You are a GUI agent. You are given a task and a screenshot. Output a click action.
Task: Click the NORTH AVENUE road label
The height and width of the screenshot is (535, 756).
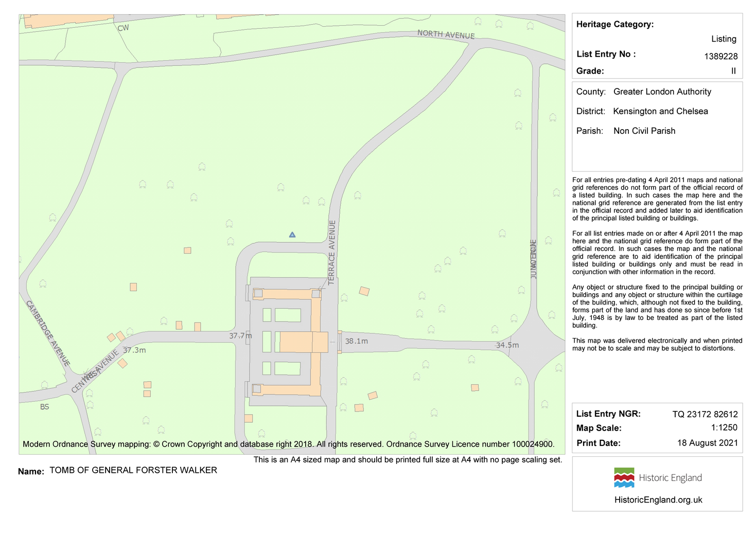pyautogui.click(x=446, y=34)
